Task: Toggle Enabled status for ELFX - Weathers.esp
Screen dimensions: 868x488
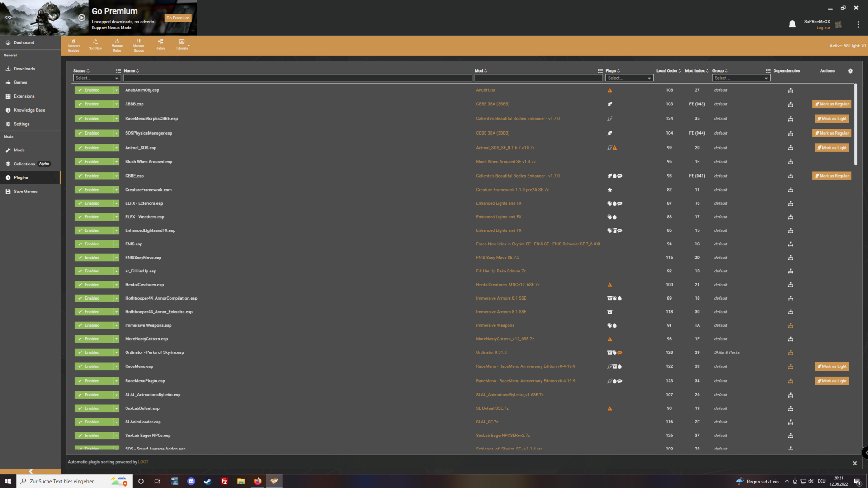Action: [x=93, y=217]
